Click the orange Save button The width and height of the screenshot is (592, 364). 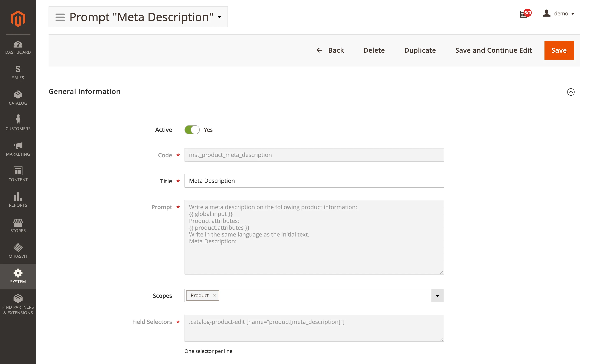tap(559, 50)
